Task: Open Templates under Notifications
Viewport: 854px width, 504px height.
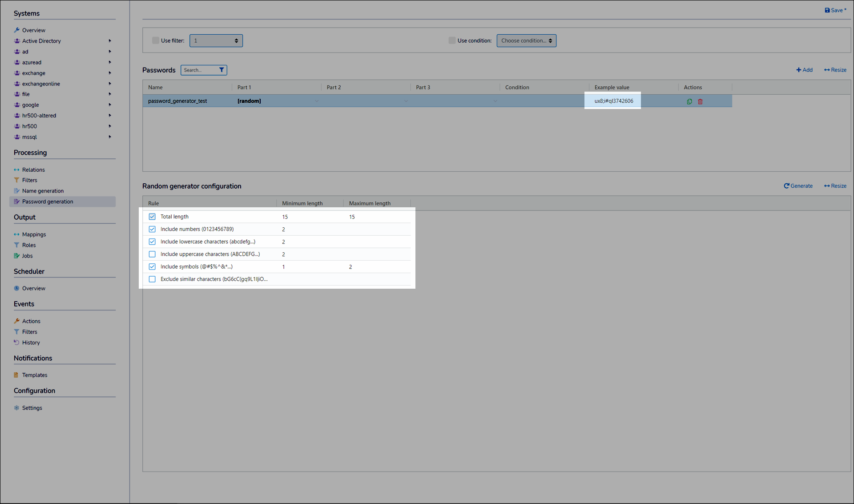Action: [x=35, y=375]
